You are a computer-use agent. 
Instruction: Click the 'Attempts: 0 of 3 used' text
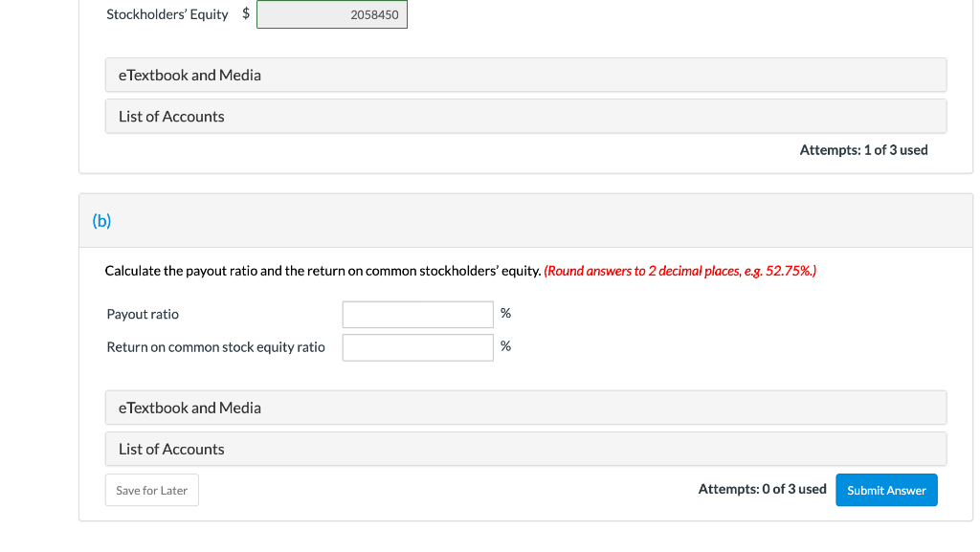coord(762,489)
